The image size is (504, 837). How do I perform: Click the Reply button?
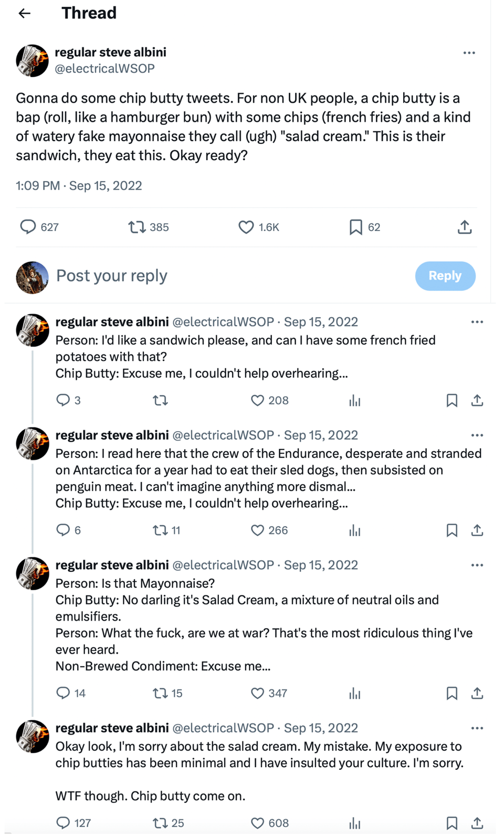point(445,276)
